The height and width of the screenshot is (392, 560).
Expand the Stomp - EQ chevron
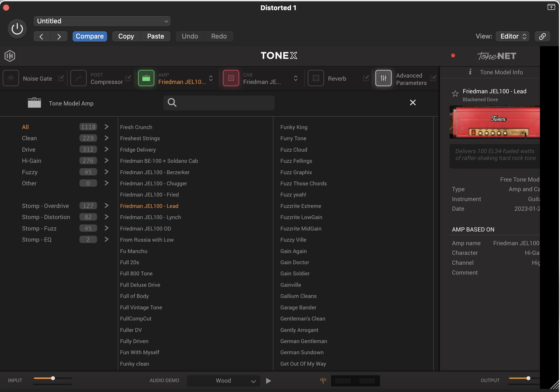pyautogui.click(x=107, y=239)
